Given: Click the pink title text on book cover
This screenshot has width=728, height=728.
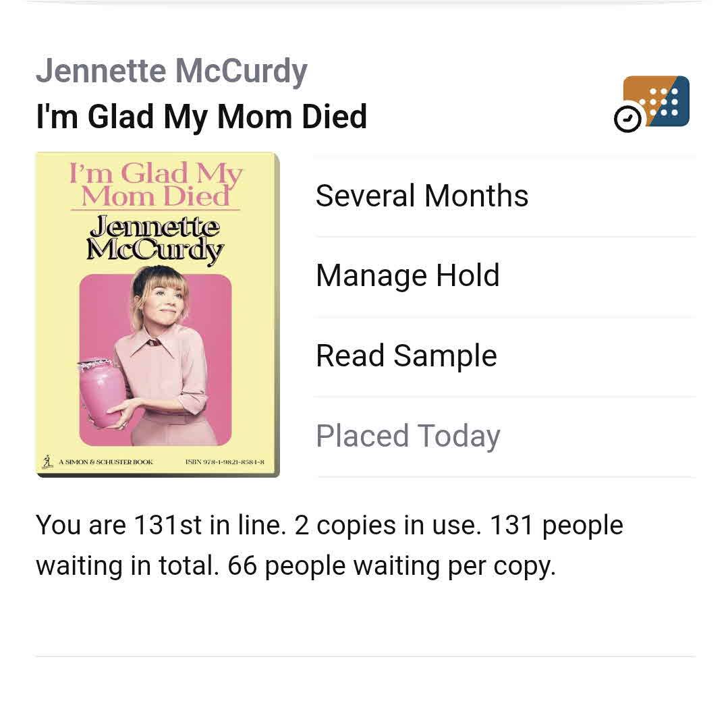Looking at the screenshot, I should [156, 184].
